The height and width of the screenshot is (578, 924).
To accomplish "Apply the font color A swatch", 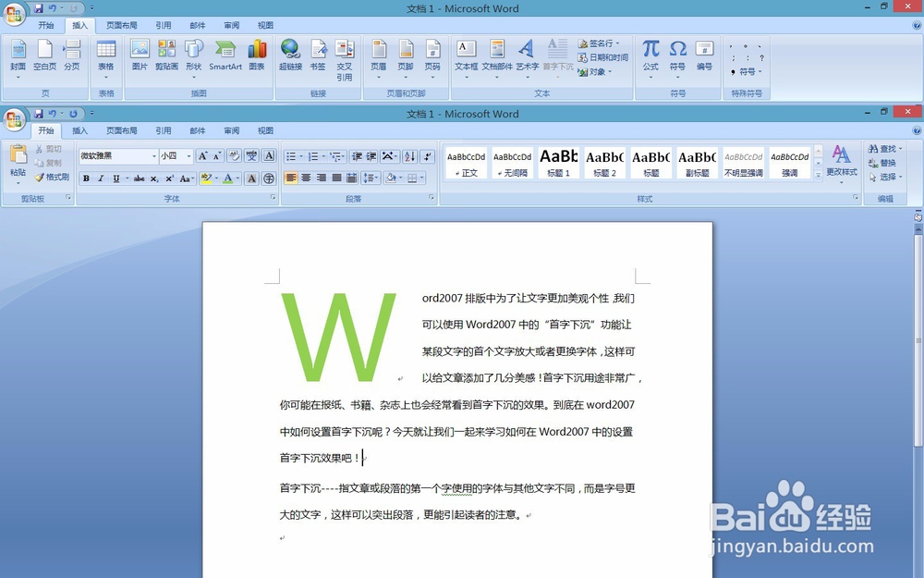I will (x=228, y=178).
